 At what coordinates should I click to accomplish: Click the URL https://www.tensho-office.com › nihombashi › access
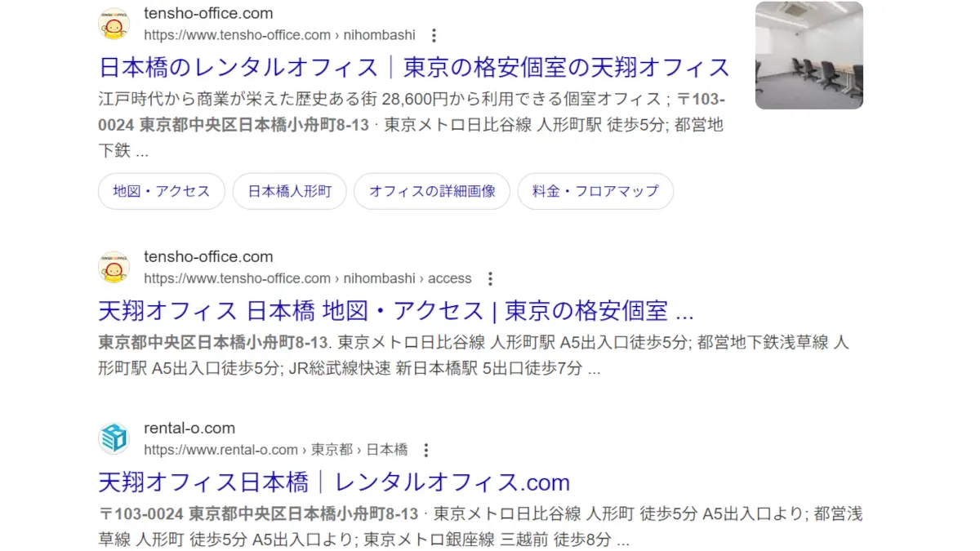tap(308, 279)
